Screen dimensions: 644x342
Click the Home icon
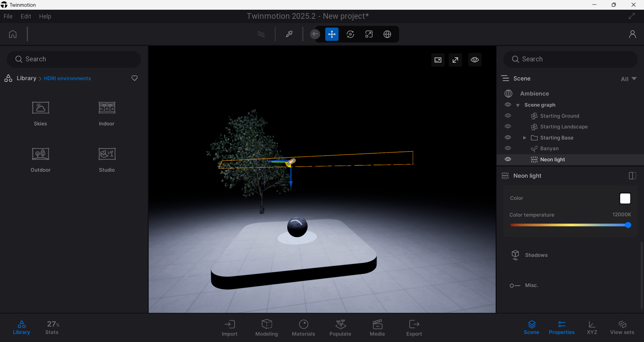tap(13, 34)
